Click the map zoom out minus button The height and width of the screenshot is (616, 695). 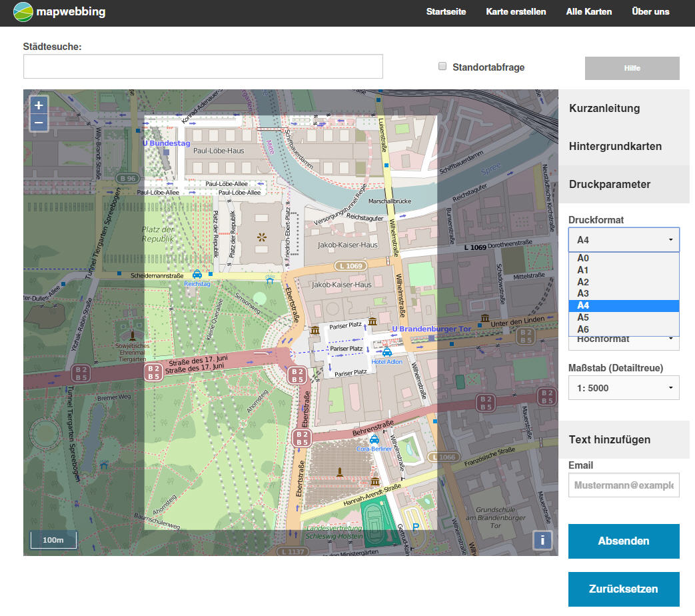click(x=39, y=123)
